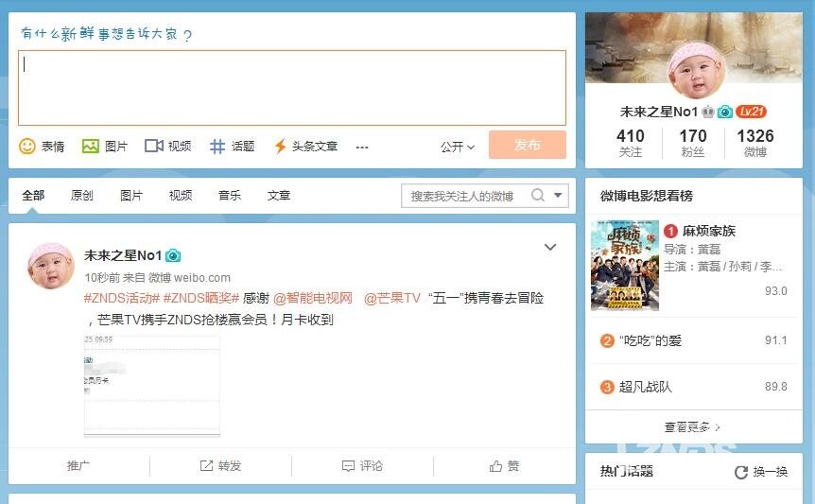Switch to the 文章 feed tab
This screenshot has height=504, width=815.
279,196
